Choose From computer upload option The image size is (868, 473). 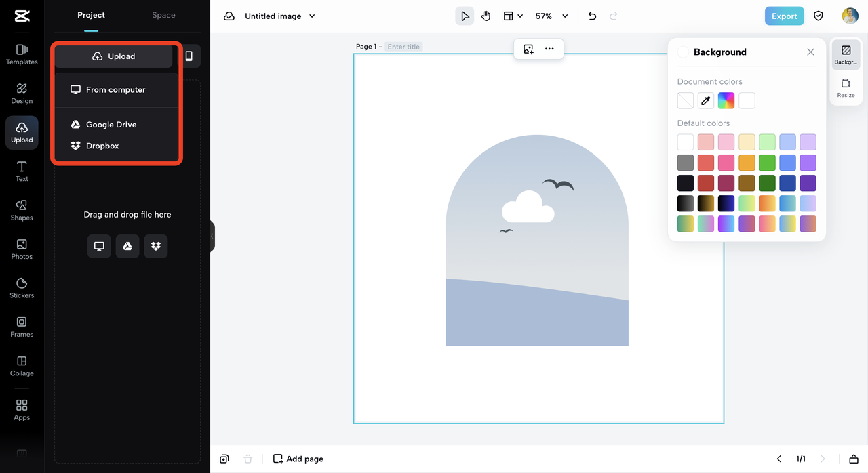[117, 89]
